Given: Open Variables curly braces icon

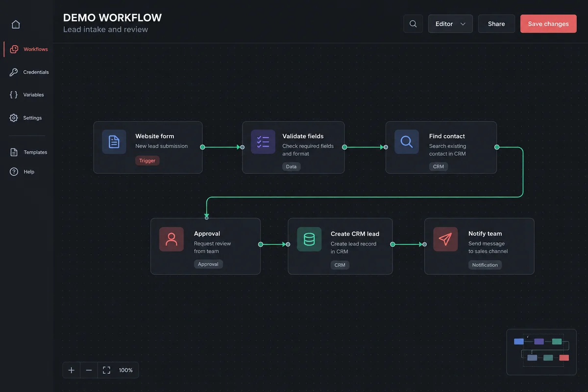Looking at the screenshot, I should pyautogui.click(x=14, y=95).
